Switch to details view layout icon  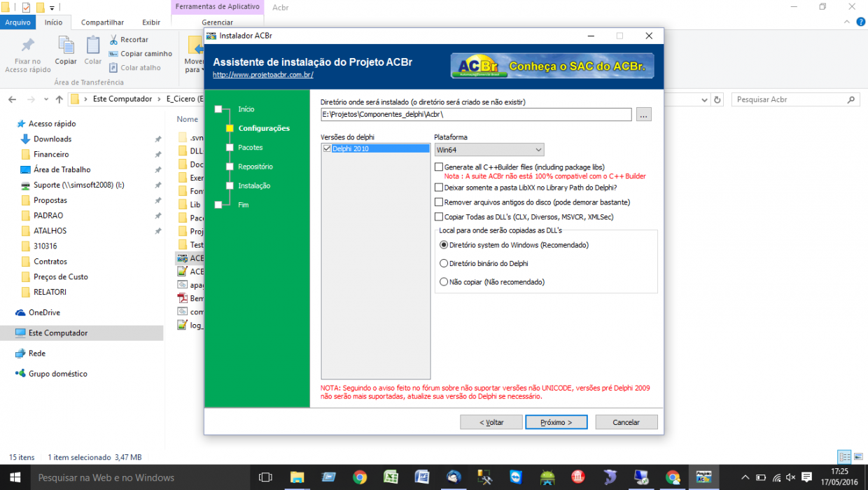coord(844,457)
